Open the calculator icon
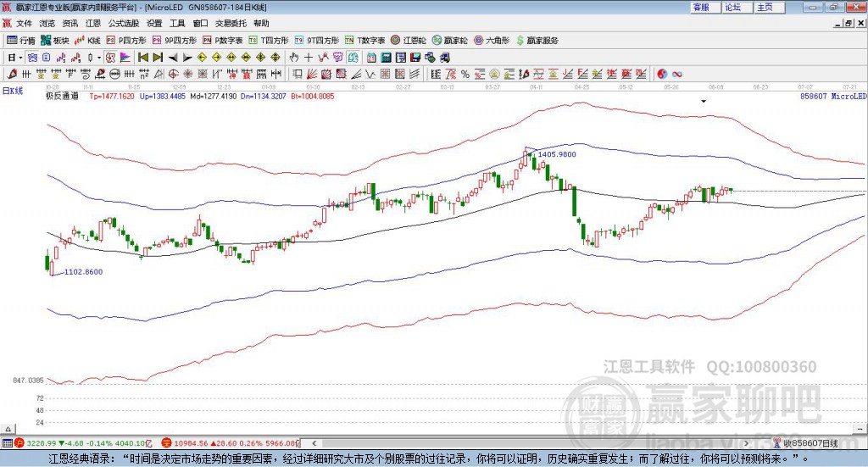Image resolution: width=868 pixels, height=467 pixels. tap(386, 58)
